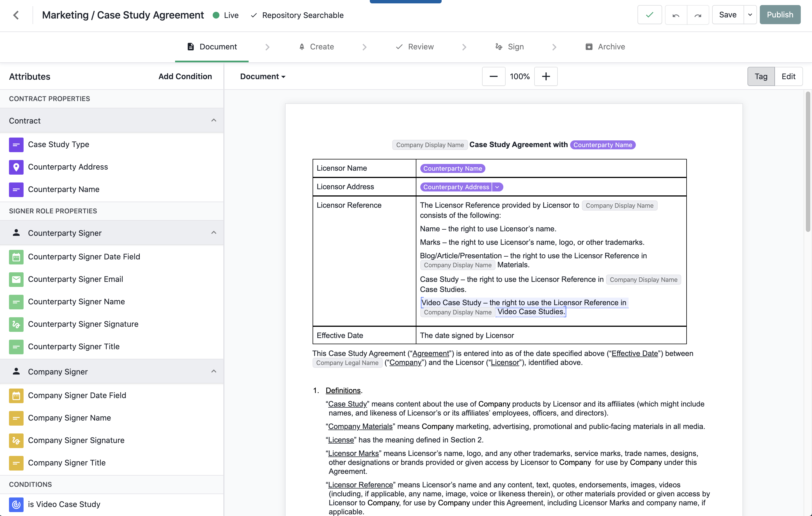The height and width of the screenshot is (516, 812).
Task: Click the Counterparty Signer Signature icon
Action: [16, 324]
